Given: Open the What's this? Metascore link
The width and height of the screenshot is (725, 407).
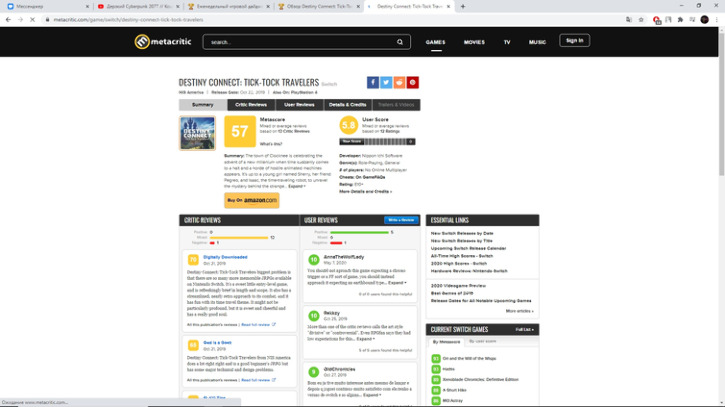Looking at the screenshot, I should [x=271, y=144].
